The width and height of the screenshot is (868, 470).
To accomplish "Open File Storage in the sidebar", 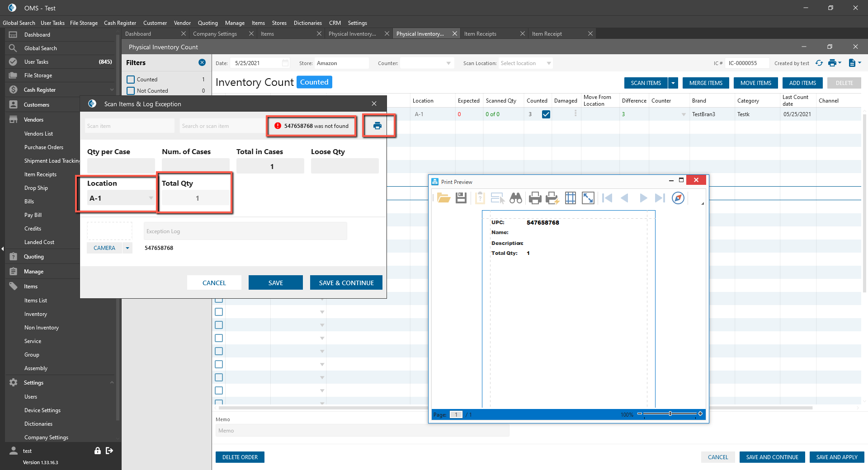I will (x=38, y=75).
